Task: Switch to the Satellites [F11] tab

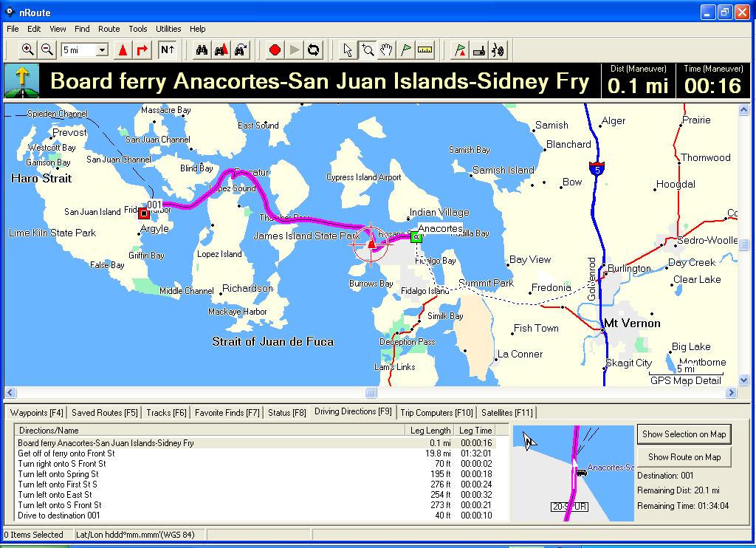Action: pyautogui.click(x=507, y=412)
